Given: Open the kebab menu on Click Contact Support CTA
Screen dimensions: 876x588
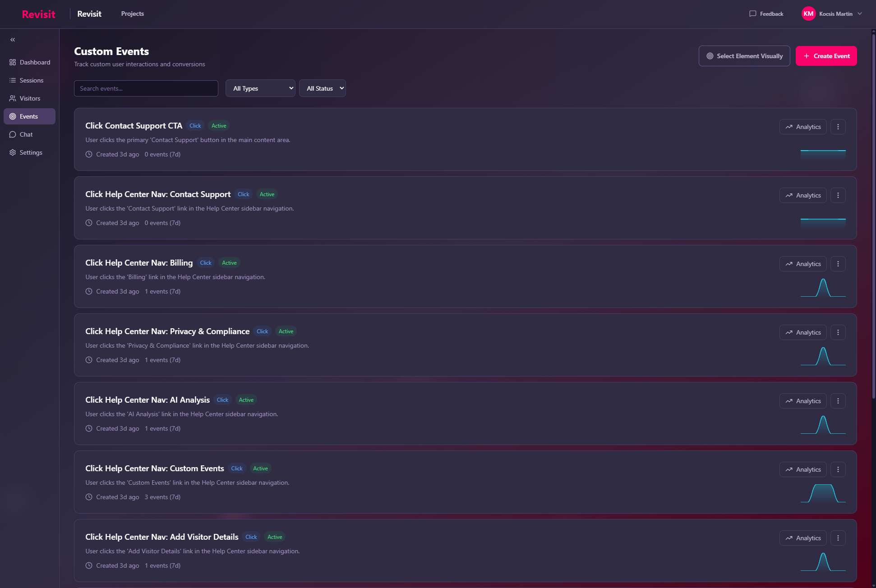Looking at the screenshot, I should tap(838, 127).
